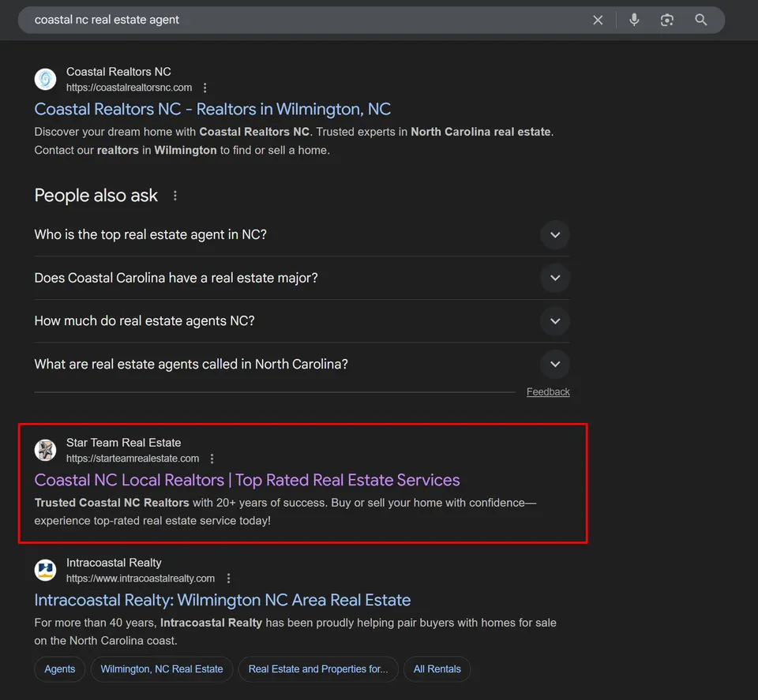
Task: Click the Star Team Real Estate favicon
Action: [x=46, y=451]
